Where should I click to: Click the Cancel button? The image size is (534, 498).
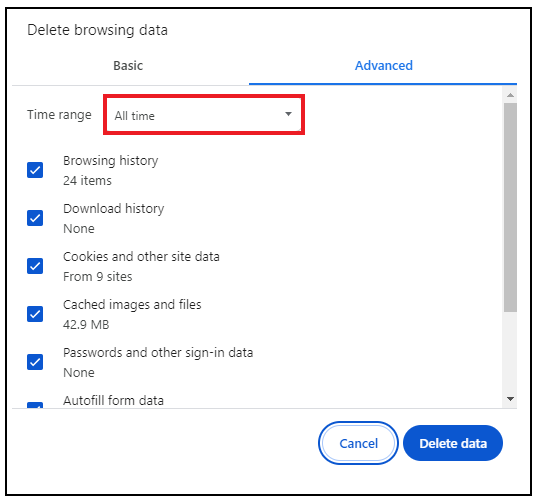(358, 443)
